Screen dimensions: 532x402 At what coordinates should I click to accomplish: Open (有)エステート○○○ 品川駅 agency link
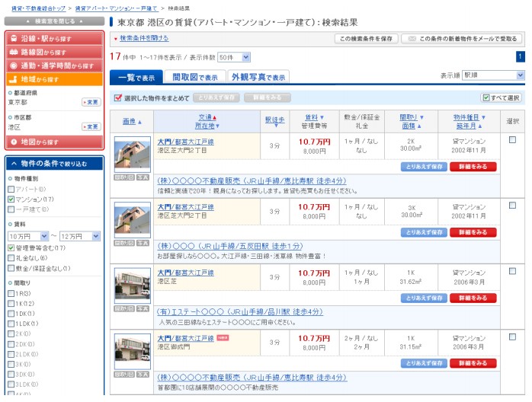(240, 312)
